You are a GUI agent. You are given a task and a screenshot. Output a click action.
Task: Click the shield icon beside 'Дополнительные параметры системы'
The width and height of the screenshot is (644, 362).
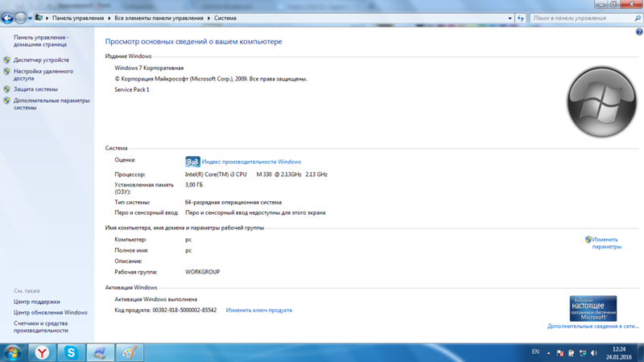click(6, 101)
